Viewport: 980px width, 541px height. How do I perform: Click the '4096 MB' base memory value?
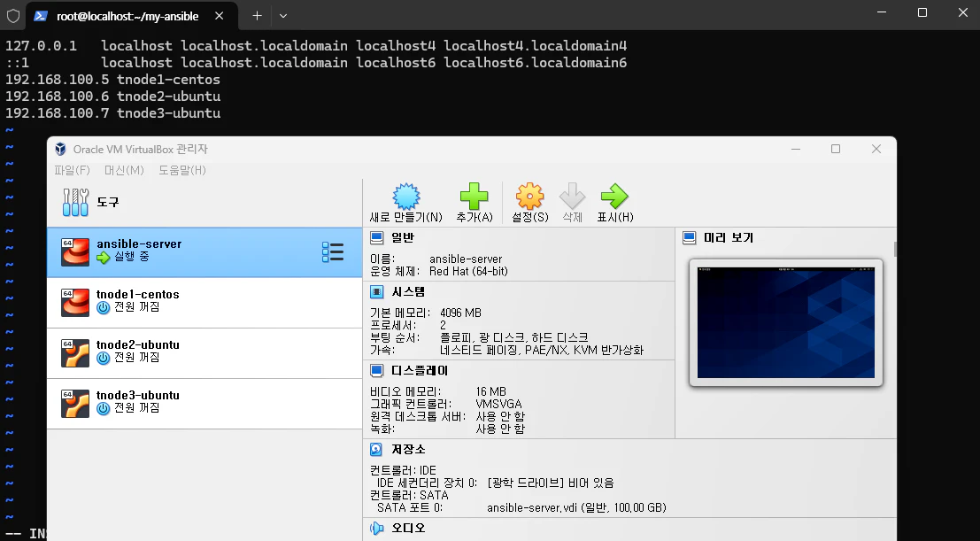(460, 313)
